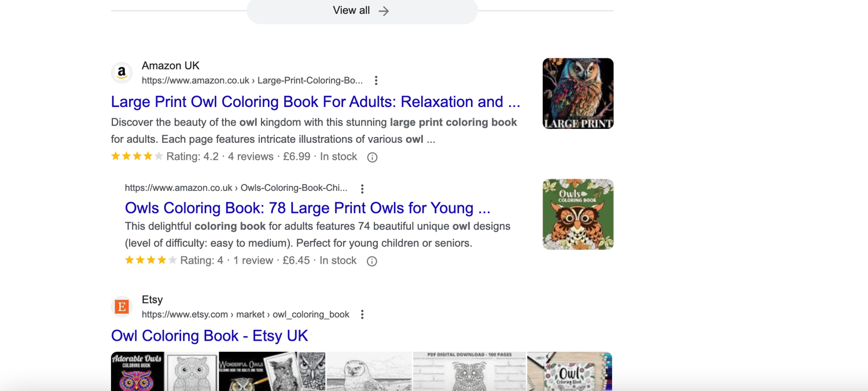Image resolution: width=868 pixels, height=391 pixels.
Task: Open the three-dot menu on the Large Print result
Action: [x=376, y=80]
